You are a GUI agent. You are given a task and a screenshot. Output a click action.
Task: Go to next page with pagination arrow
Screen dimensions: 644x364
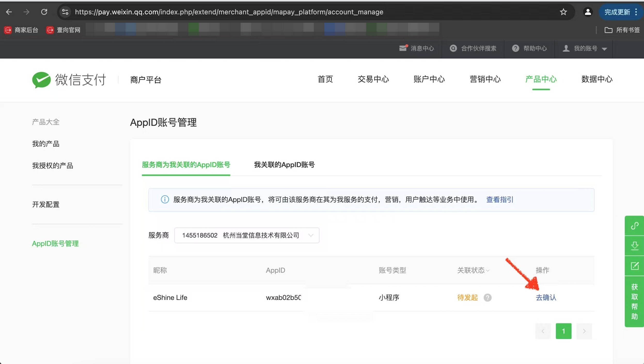click(x=584, y=331)
